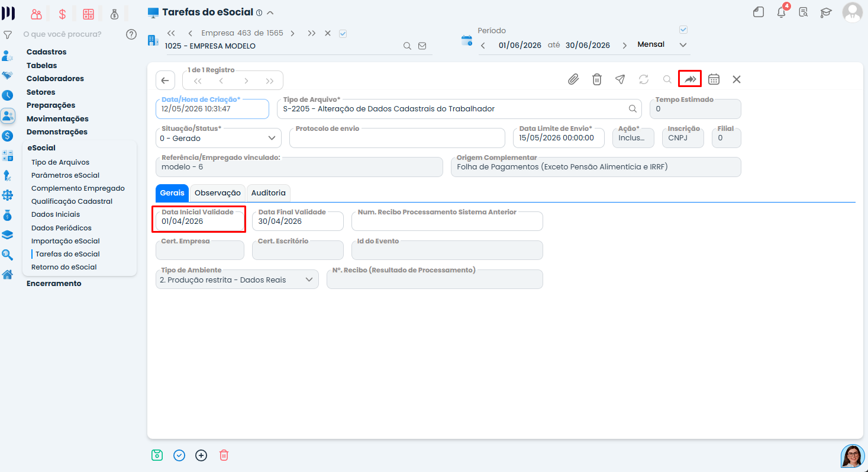Image resolution: width=868 pixels, height=472 pixels.
Task: Expand the chevron beside Tarefas do eSocial title
Action: point(270,12)
